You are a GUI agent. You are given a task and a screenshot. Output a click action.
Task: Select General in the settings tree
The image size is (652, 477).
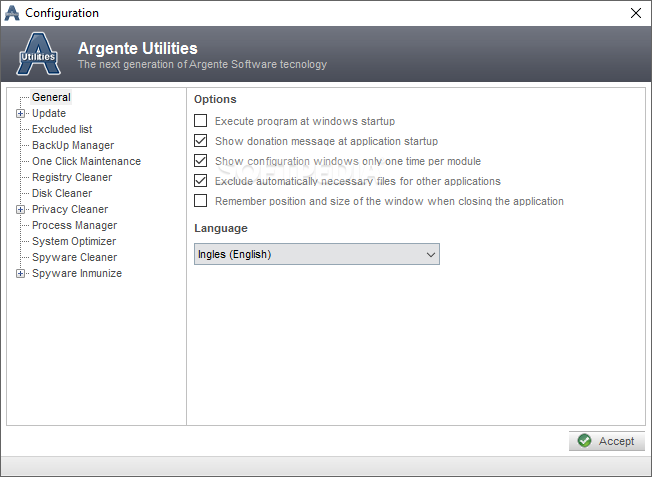tap(51, 97)
